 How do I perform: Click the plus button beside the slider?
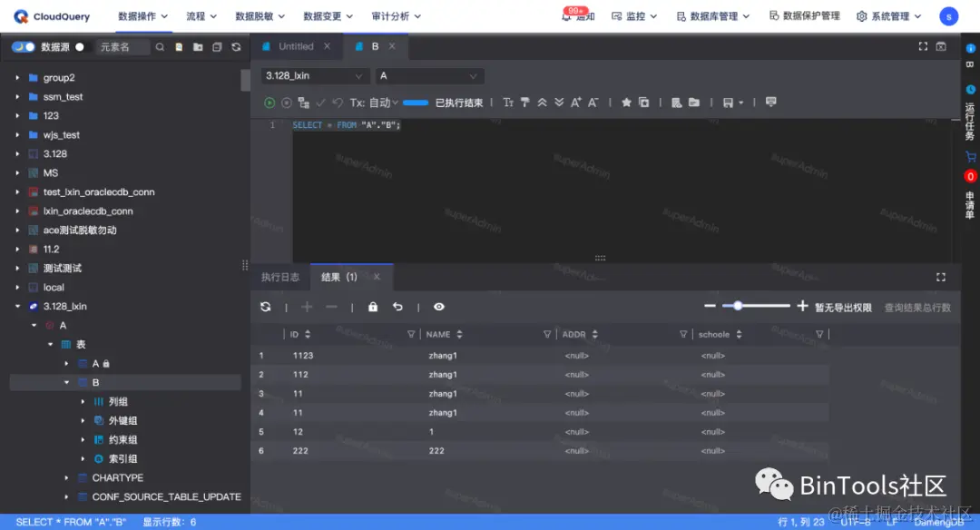[x=802, y=306]
